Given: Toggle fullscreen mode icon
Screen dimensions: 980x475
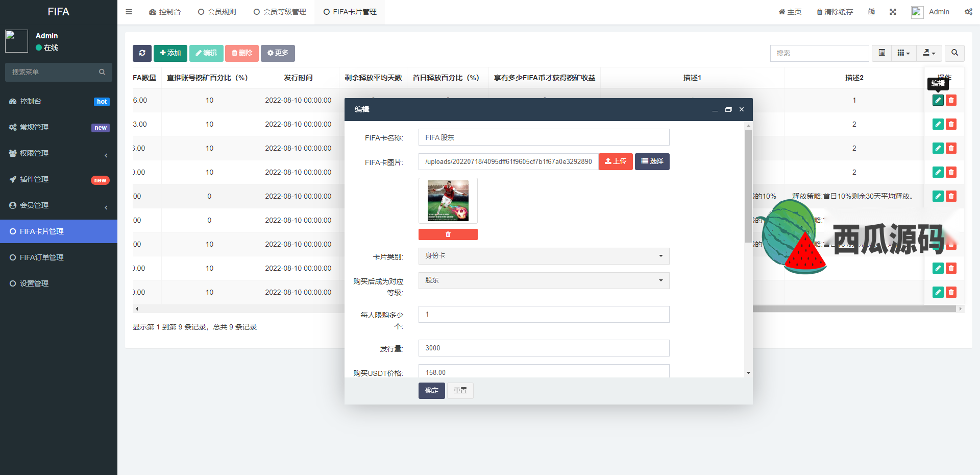Looking at the screenshot, I should [893, 12].
